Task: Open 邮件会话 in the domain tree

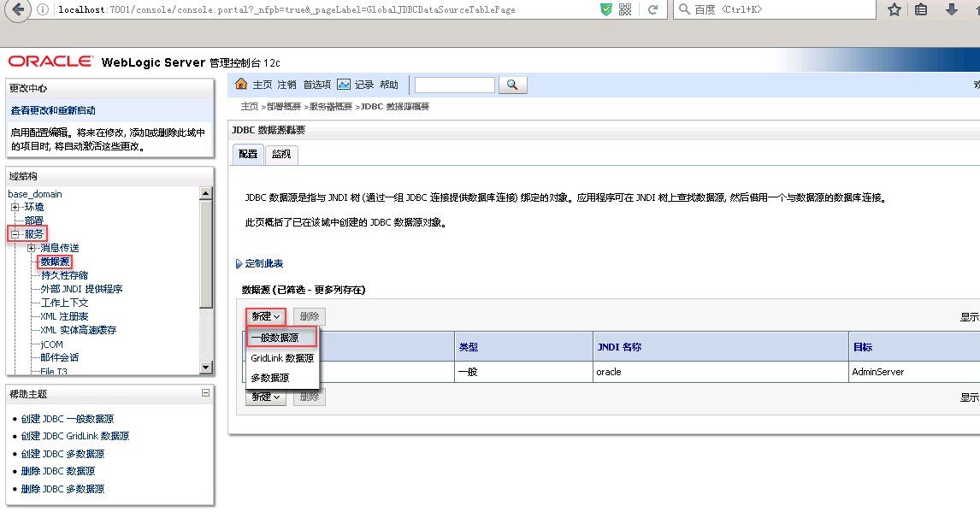Action: [x=59, y=358]
